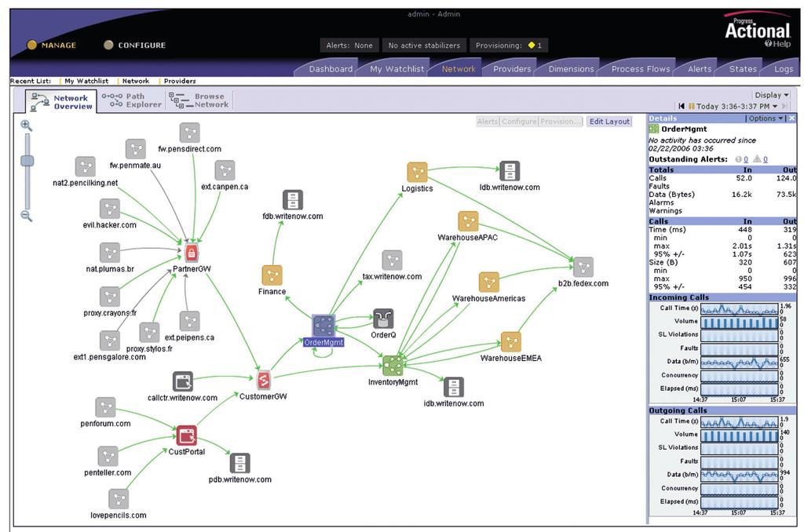
Task: Open My Watchlist from Recent List
Action: pyautogui.click(x=86, y=81)
